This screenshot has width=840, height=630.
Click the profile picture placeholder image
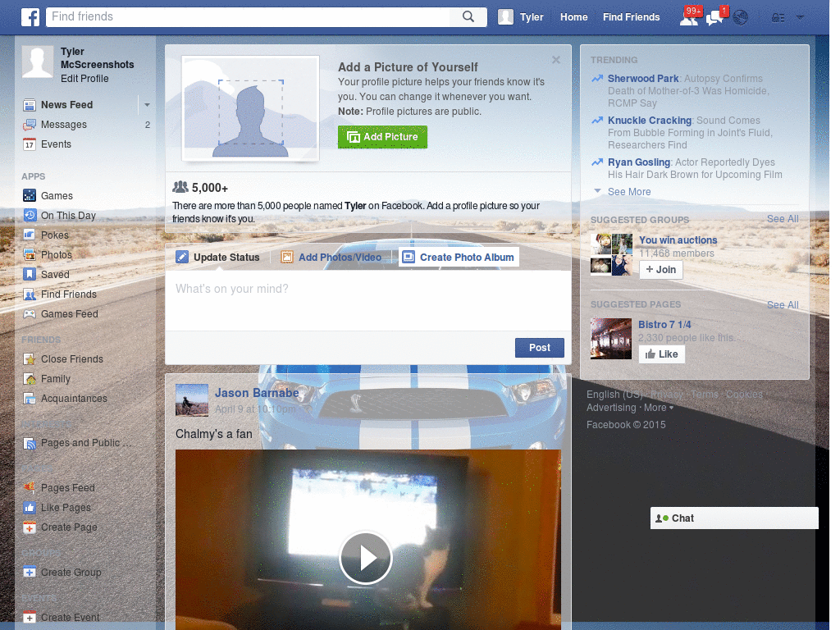(251, 108)
